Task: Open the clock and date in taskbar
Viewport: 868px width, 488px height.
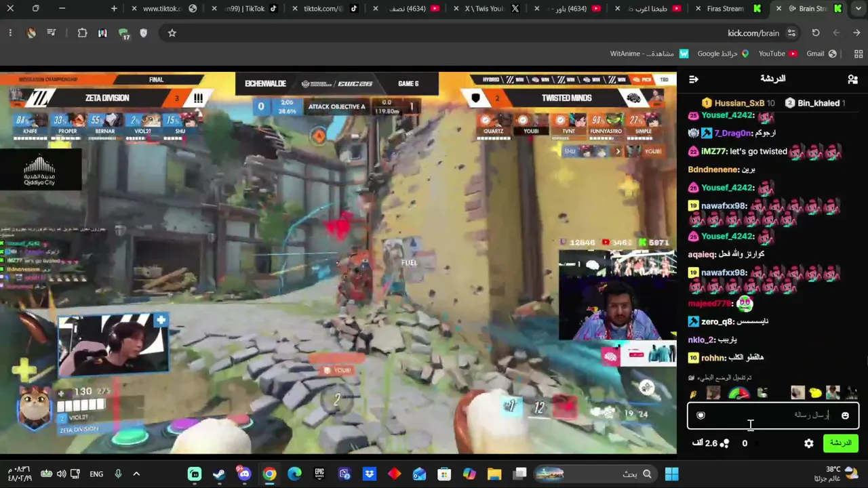Action: point(19,474)
